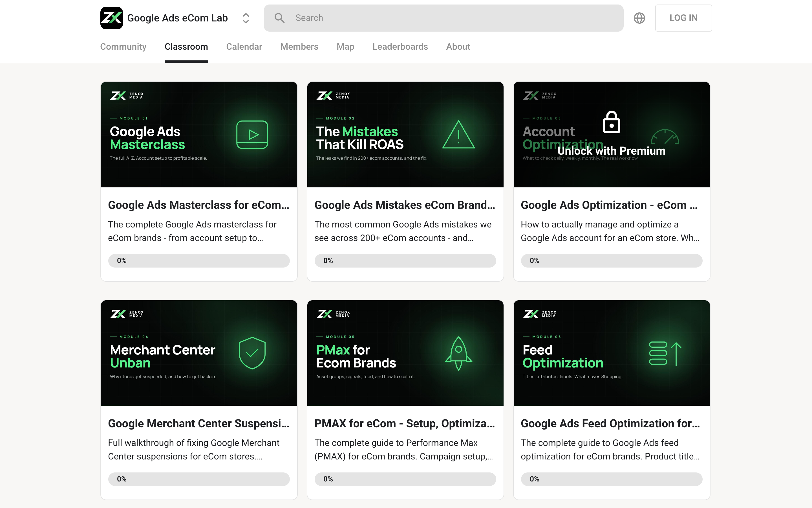Click the Merchant Center course 0% progress bar
This screenshot has height=508, width=812.
[x=199, y=479]
